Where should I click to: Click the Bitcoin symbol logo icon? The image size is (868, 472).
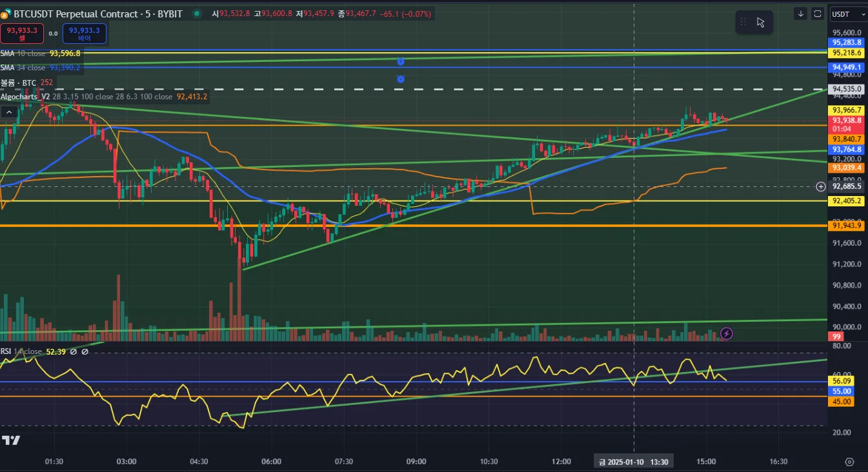[5, 14]
